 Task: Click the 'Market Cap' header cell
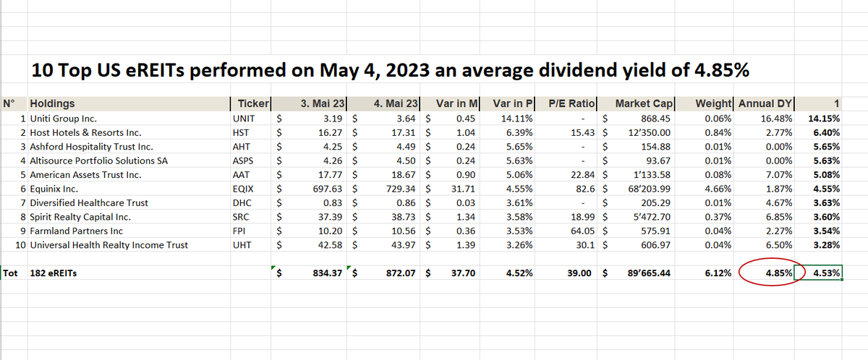point(638,103)
